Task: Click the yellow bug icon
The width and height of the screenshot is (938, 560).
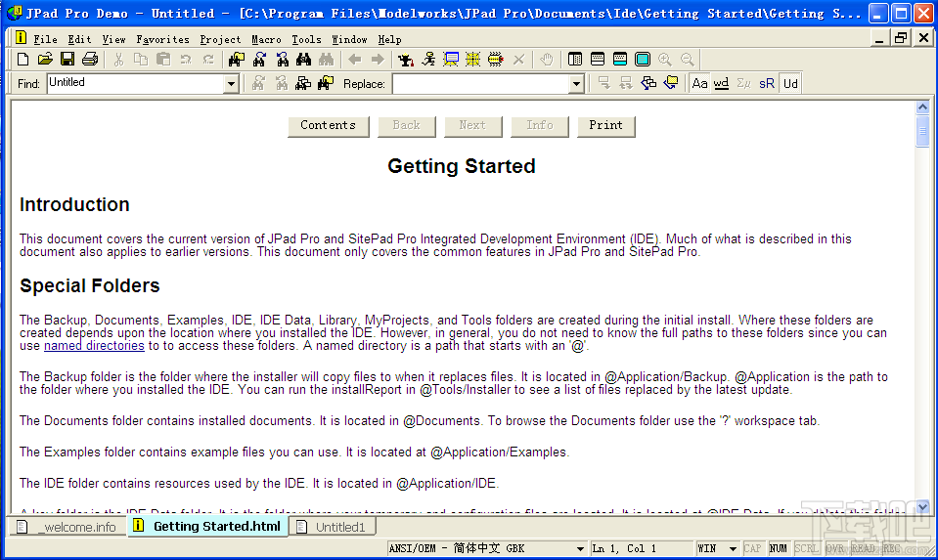Action: click(x=495, y=60)
